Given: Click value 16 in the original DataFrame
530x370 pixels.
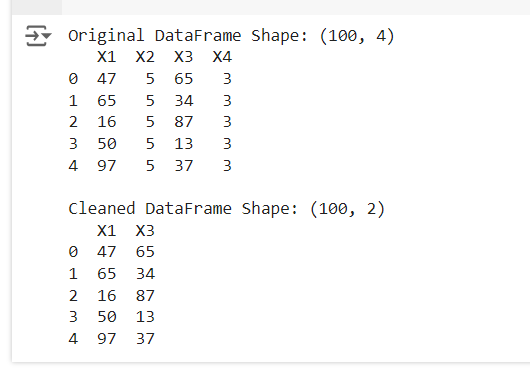Looking at the screenshot, I should 106,122.
